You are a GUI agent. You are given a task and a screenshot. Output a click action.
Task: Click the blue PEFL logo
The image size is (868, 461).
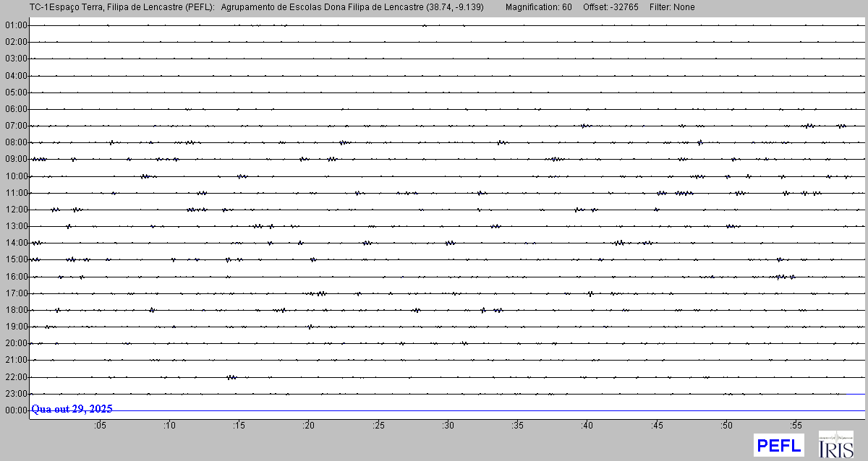[778, 445]
